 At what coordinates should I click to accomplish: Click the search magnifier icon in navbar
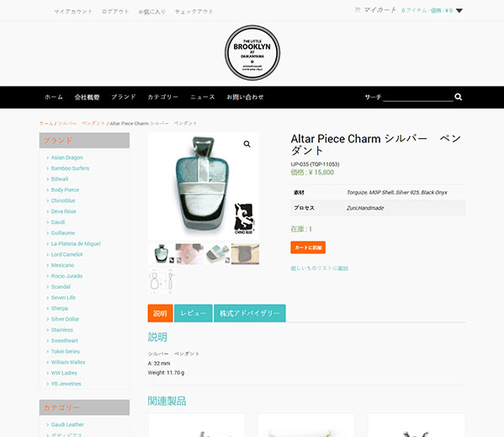pos(458,97)
